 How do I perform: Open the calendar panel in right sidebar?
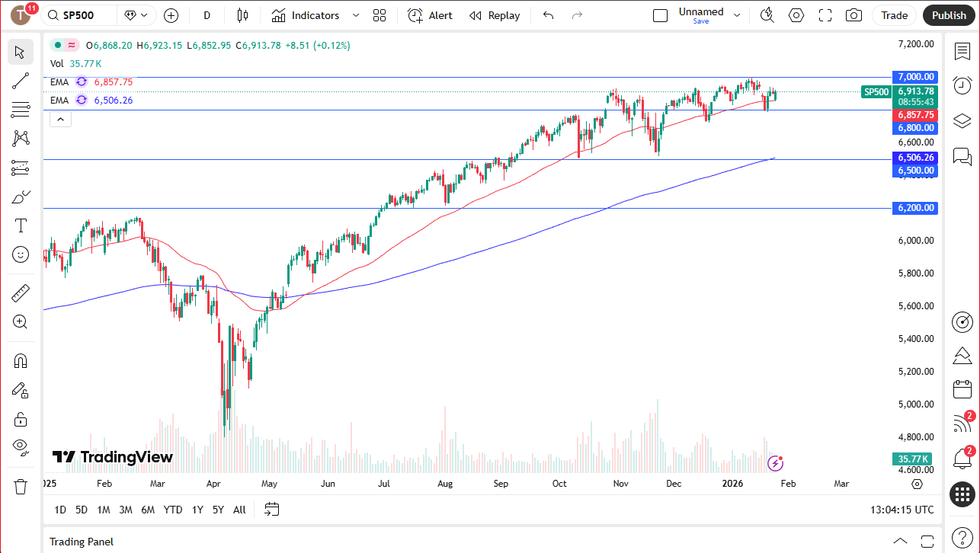click(962, 389)
